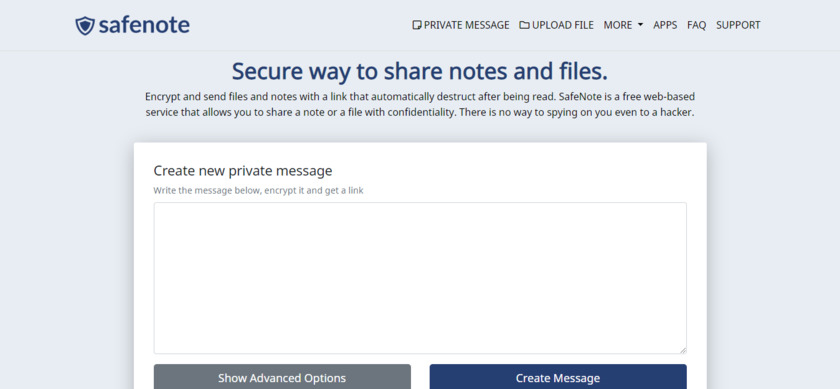The image size is (840, 389).
Task: Show Advanced Options for the message
Action: [x=282, y=378]
